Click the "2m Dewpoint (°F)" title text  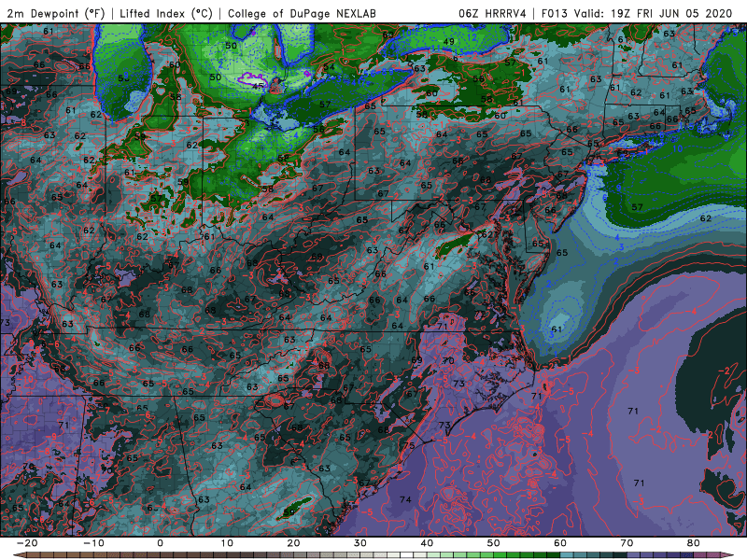(56, 13)
